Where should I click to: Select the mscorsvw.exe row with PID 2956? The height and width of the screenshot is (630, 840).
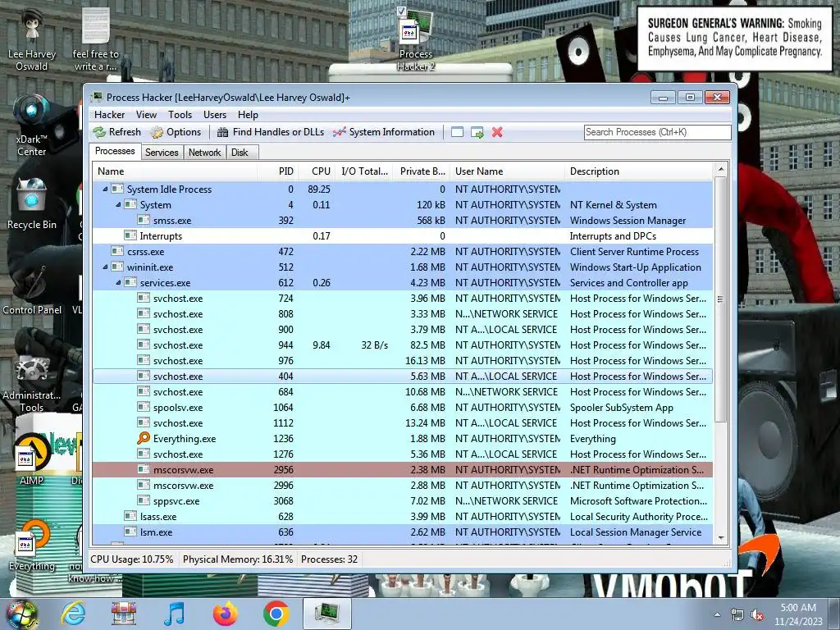tap(403, 470)
